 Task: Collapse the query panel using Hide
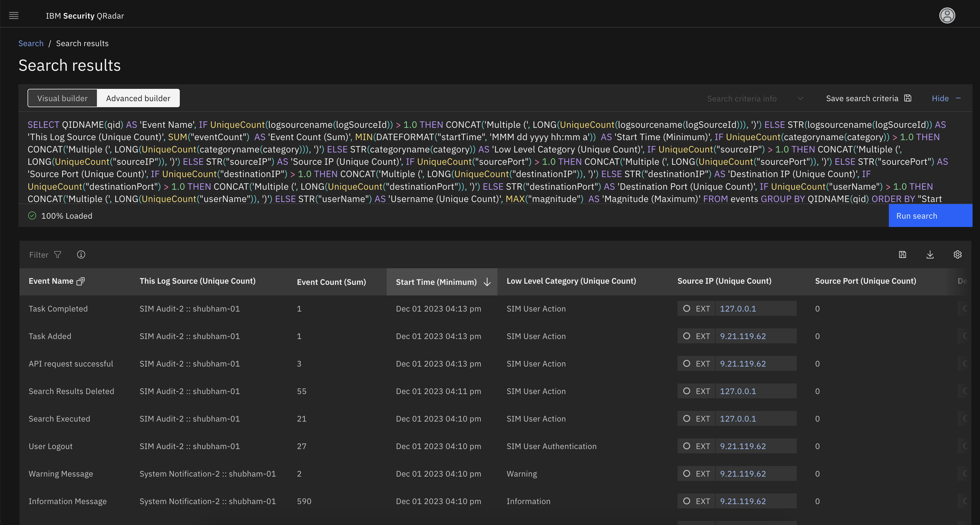coord(940,98)
